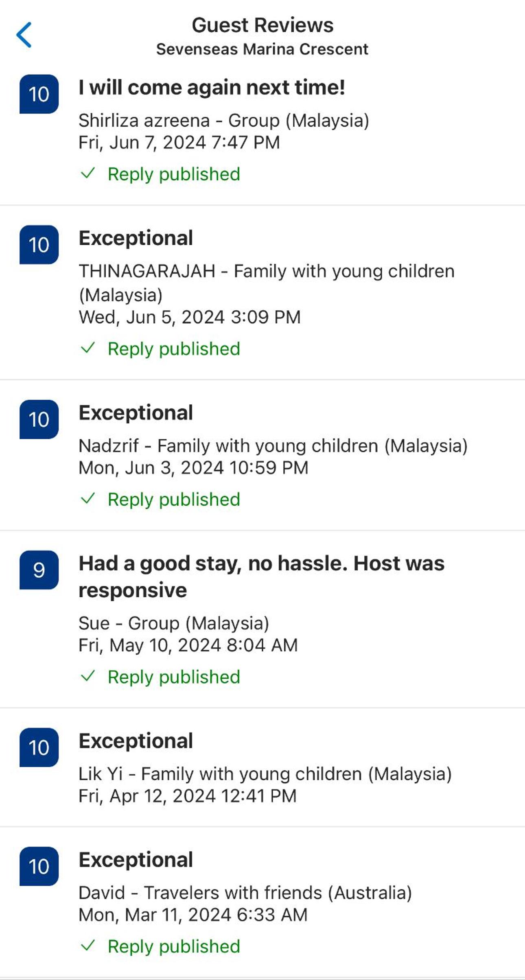Tap the back arrow icon

click(x=24, y=35)
